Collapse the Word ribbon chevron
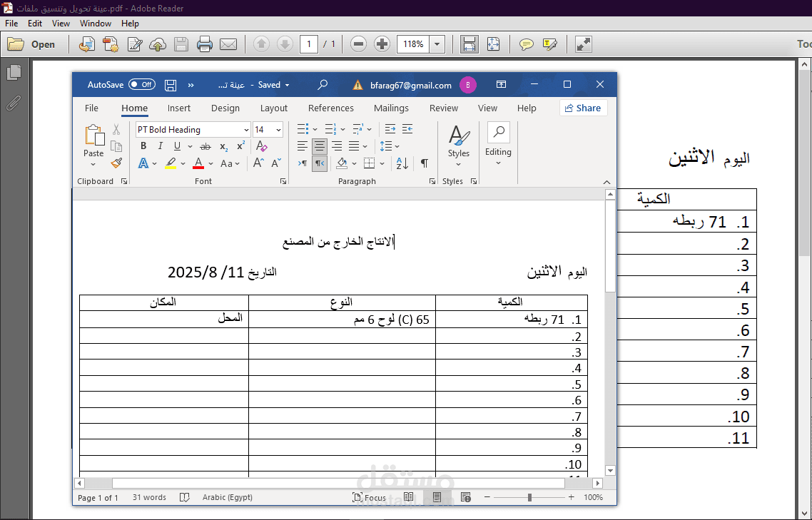 click(607, 183)
